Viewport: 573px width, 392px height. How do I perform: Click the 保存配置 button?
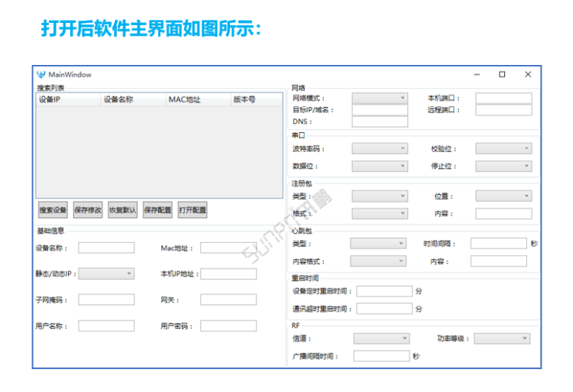click(157, 210)
